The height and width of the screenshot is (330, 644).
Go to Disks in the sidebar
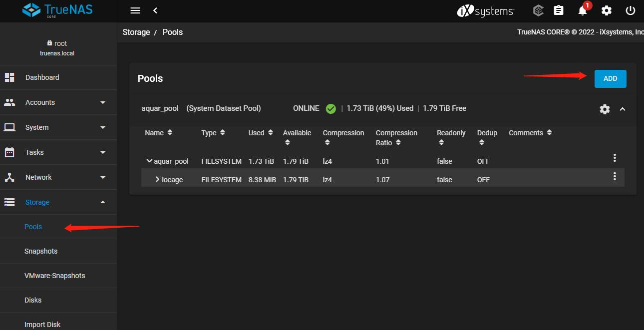point(33,300)
